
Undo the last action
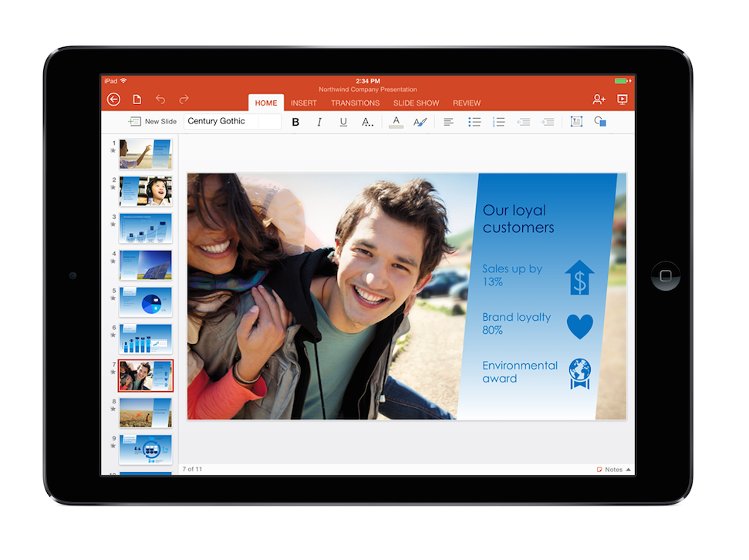[160, 100]
